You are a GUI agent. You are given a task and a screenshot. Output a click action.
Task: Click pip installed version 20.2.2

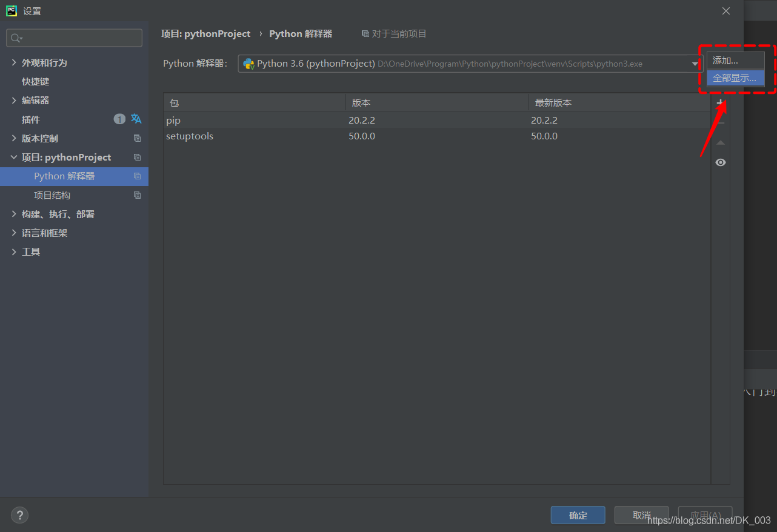pos(362,120)
